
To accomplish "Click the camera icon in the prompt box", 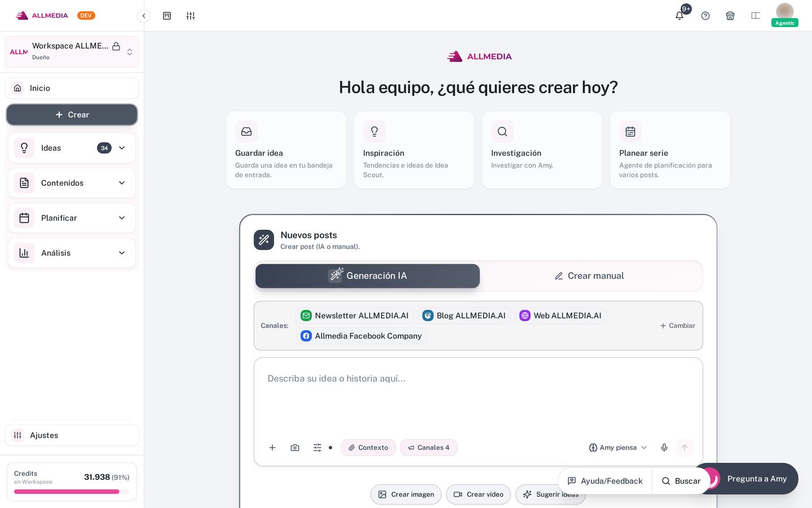I will [295, 448].
